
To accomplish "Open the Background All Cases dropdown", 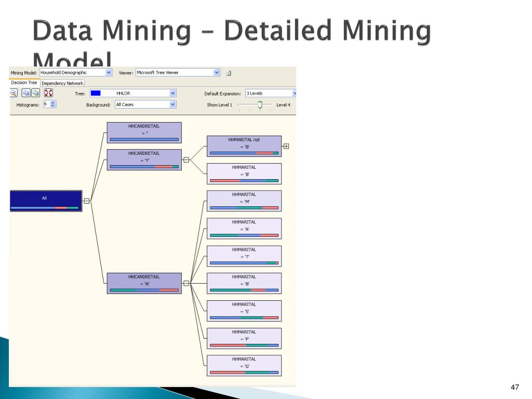I will (172, 104).
